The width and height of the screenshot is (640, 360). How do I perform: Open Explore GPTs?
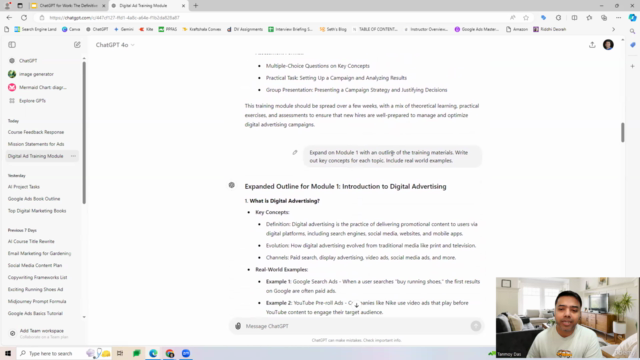click(x=32, y=101)
